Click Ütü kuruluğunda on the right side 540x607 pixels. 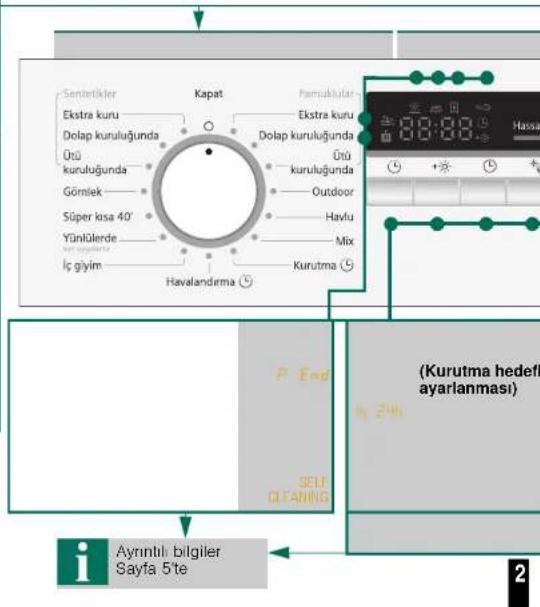tap(322, 163)
